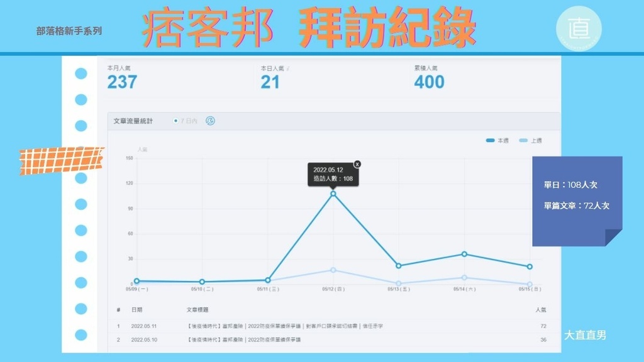This screenshot has width=644, height=362.
Task: Click the 日期 column header
Action: 136,310
